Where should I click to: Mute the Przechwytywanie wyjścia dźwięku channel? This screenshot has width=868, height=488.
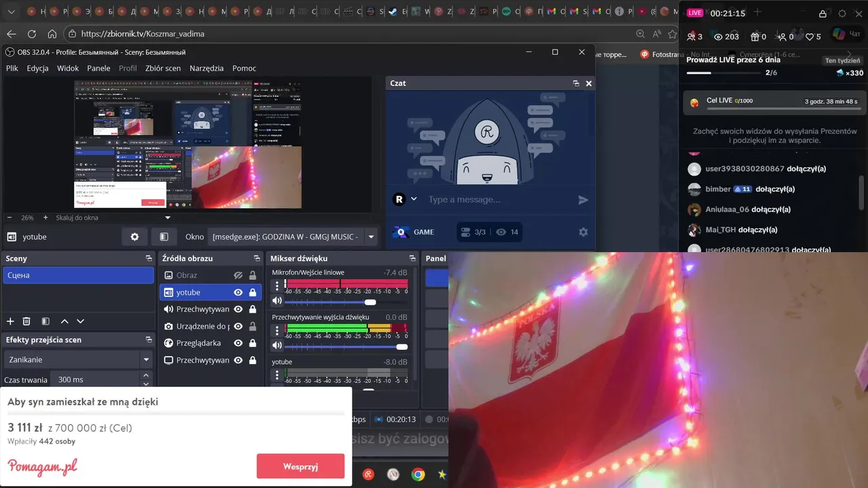click(x=277, y=346)
